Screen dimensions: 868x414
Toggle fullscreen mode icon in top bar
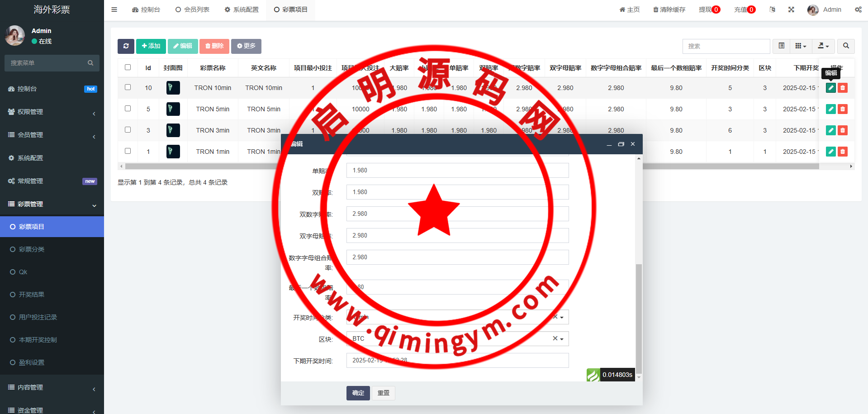[791, 10]
